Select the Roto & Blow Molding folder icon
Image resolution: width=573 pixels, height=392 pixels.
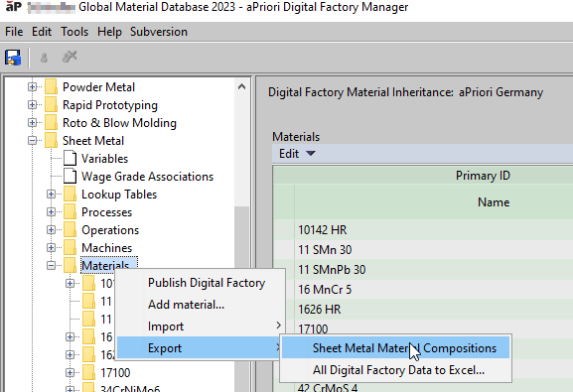pyautogui.click(x=52, y=123)
